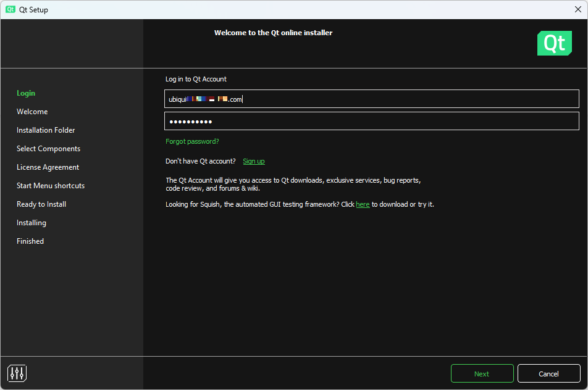Select the Ready to Install step
Screen dimensions: 588x390
pyautogui.click(x=41, y=204)
